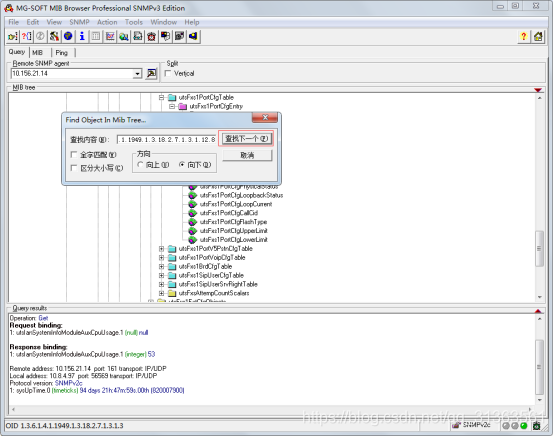554x436 pixels.
Task: Open the SNMP menu
Action: point(79,22)
